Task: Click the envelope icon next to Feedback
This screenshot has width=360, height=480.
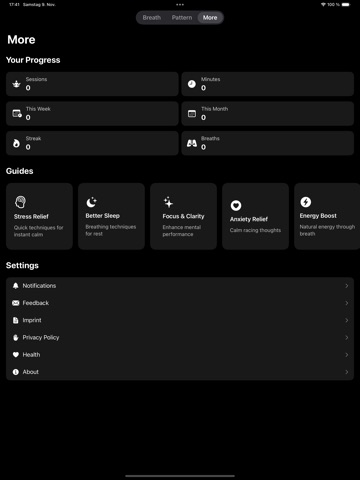Action: pyautogui.click(x=16, y=303)
